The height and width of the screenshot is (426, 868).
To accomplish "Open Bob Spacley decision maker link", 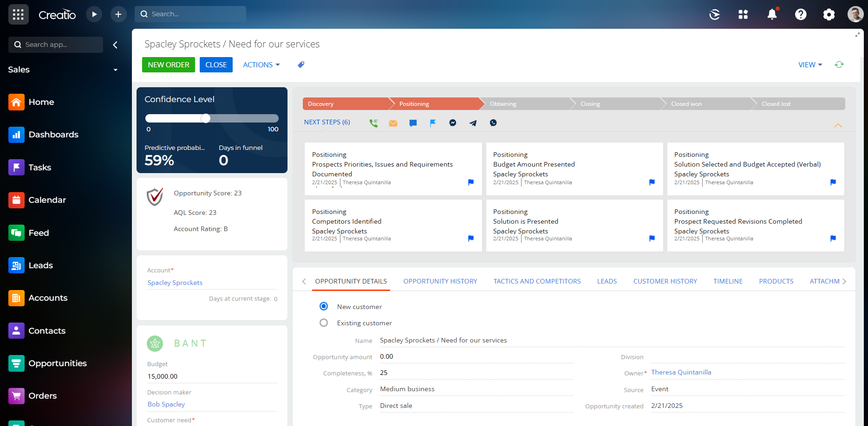I will pyautogui.click(x=166, y=404).
